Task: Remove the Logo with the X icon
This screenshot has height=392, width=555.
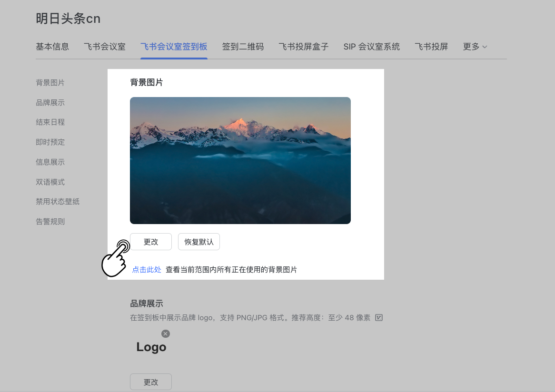Action: coord(166,333)
